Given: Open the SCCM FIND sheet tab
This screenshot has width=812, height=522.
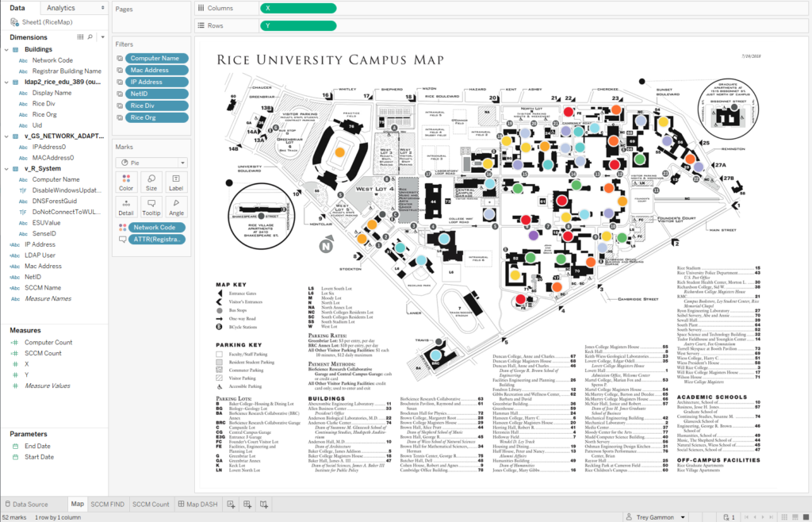Looking at the screenshot, I should (107, 504).
